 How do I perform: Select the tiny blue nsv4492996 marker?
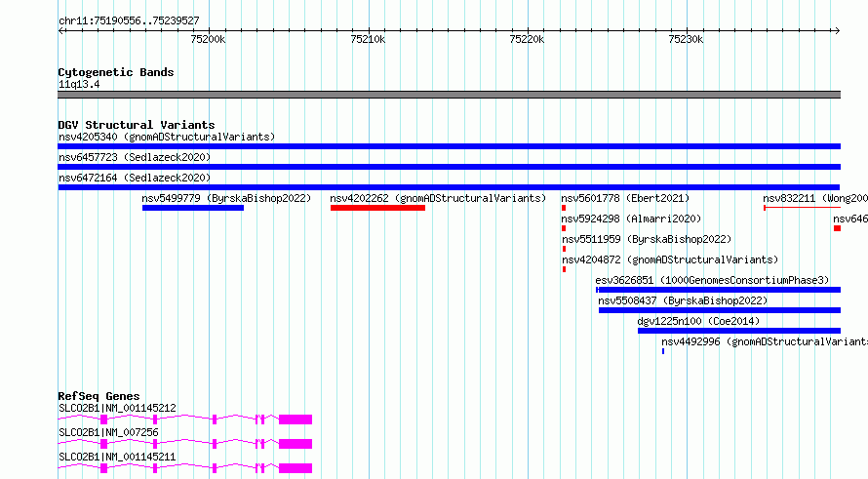tap(662, 351)
